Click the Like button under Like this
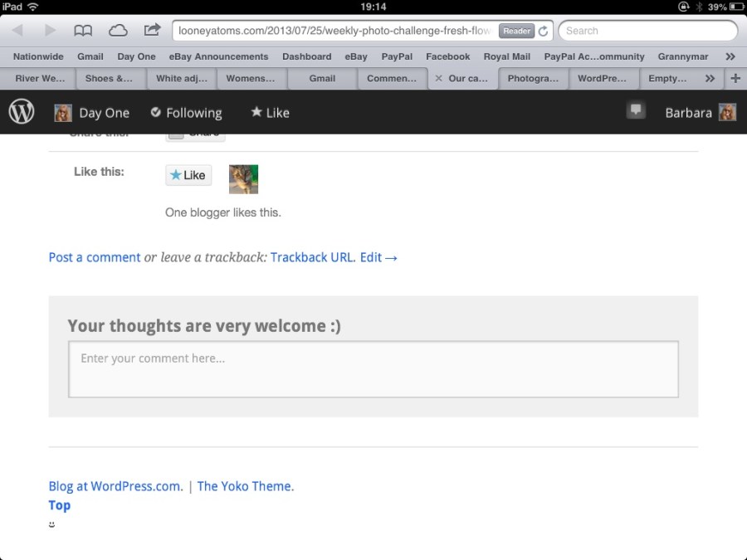The height and width of the screenshot is (560, 747). pyautogui.click(x=188, y=175)
